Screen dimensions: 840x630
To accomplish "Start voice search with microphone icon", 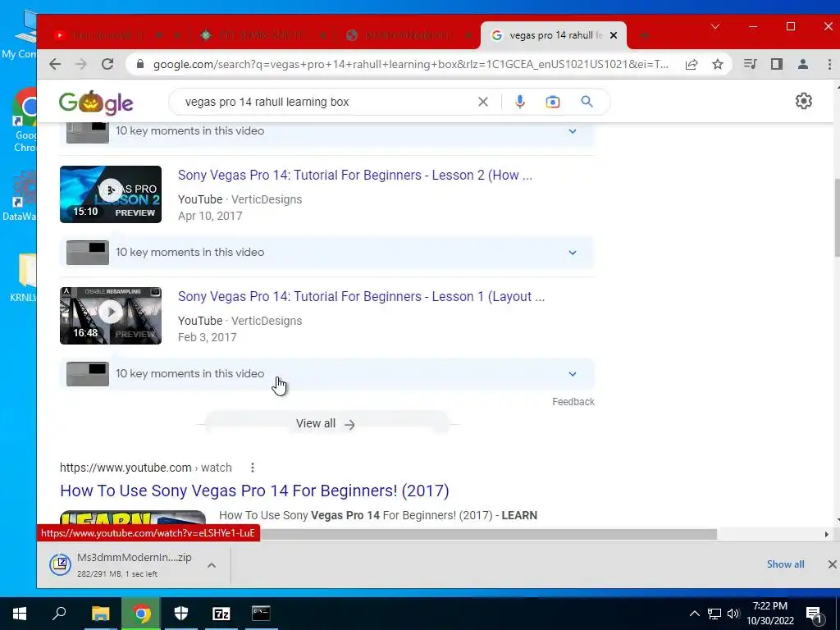I will (x=519, y=102).
